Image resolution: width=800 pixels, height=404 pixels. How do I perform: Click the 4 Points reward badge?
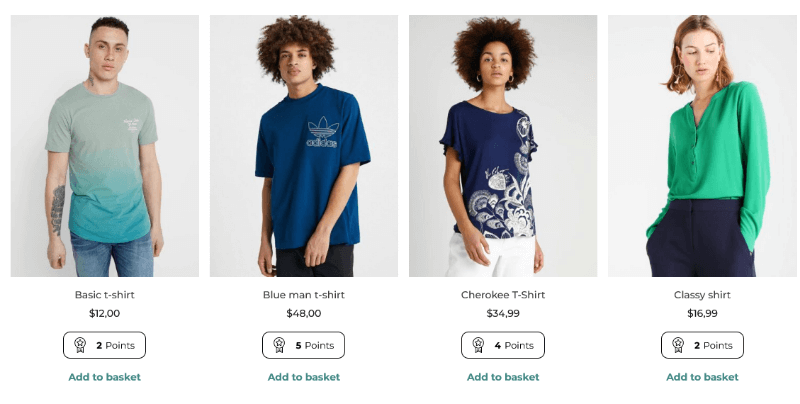tap(503, 345)
